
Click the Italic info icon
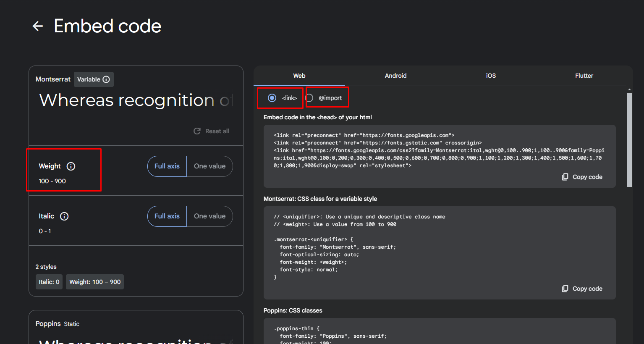coord(64,216)
